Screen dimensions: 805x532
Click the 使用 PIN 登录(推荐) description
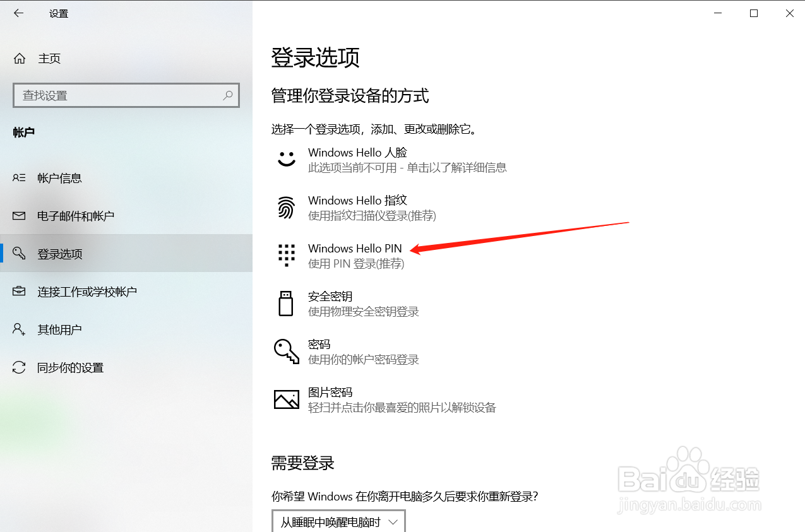pyautogui.click(x=356, y=264)
